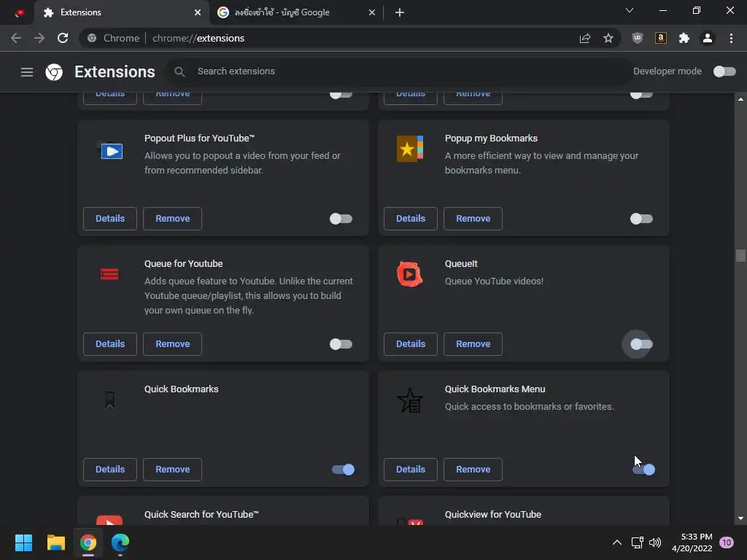Click the Quick Bookmarks ribbon icon
The width and height of the screenshot is (747, 560).
[x=110, y=400]
